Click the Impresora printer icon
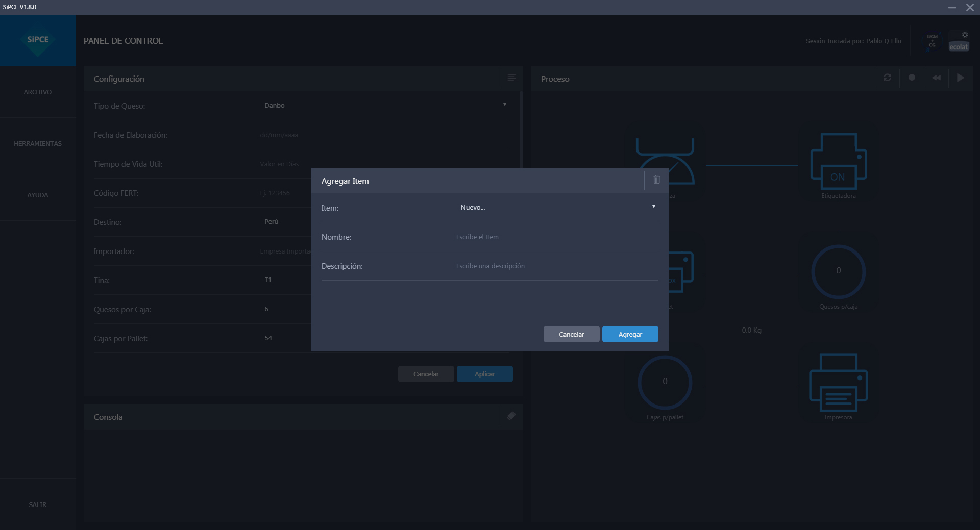The width and height of the screenshot is (980, 530). (838, 383)
